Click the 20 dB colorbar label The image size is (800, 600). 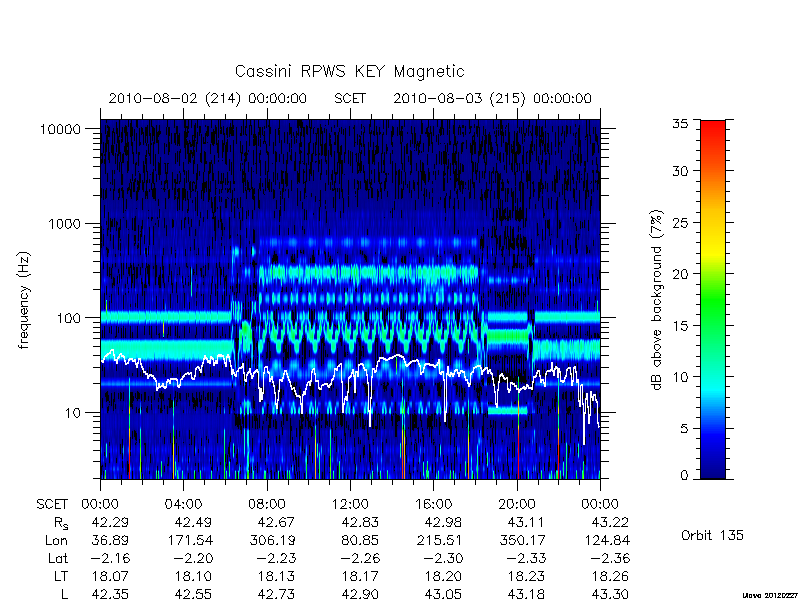click(x=680, y=274)
